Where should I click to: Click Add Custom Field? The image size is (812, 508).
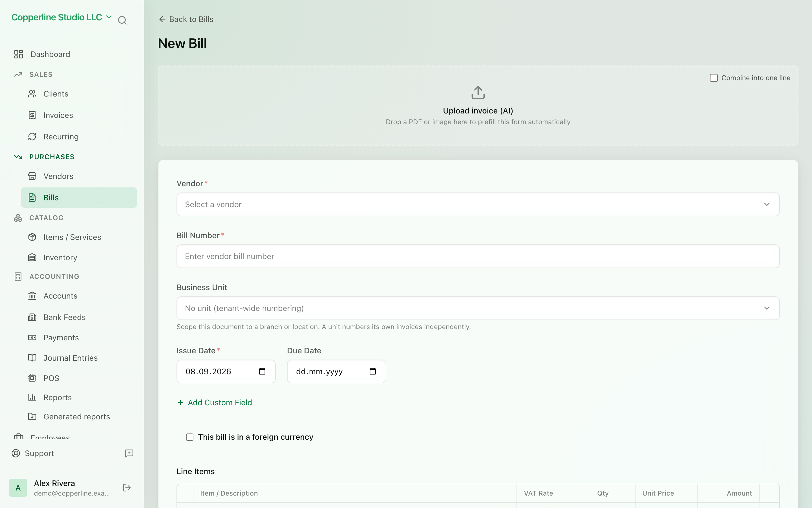click(x=215, y=402)
